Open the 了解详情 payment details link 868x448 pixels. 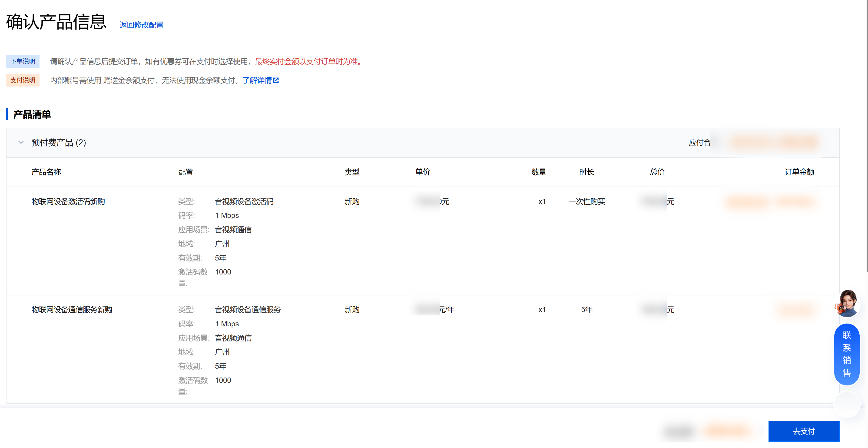pos(257,80)
